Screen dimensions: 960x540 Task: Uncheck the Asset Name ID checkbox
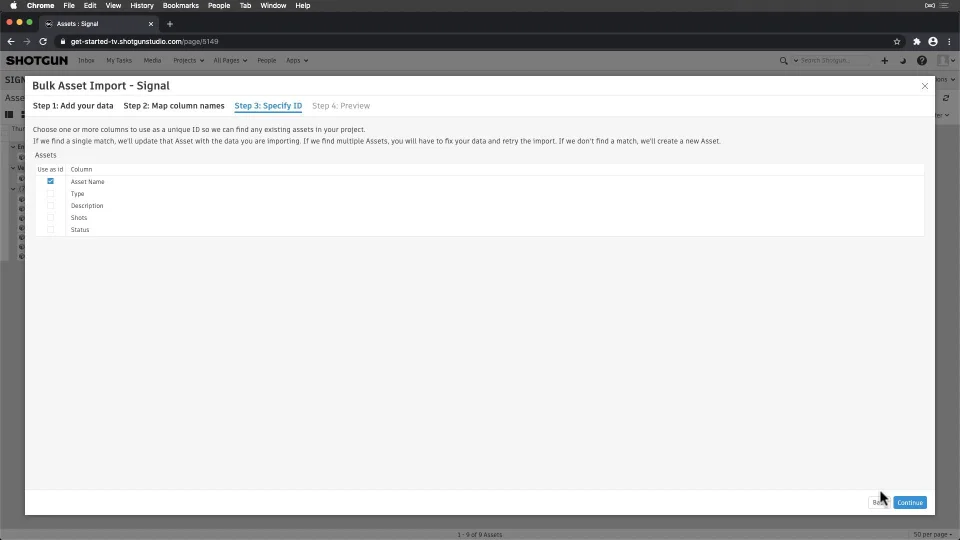[x=50, y=181]
